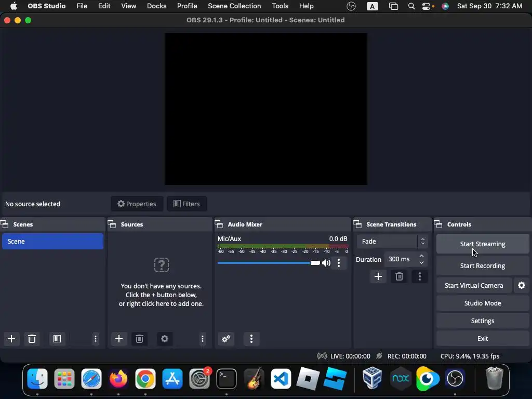This screenshot has width=532, height=399.
Task: Click CPU usage status text
Action: coord(470,356)
